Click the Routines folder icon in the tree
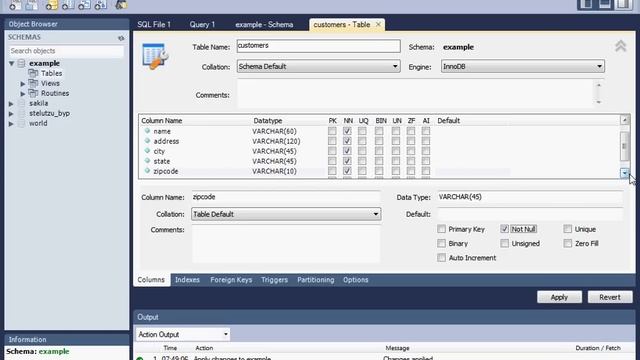This screenshot has height=360, width=640. [33, 93]
